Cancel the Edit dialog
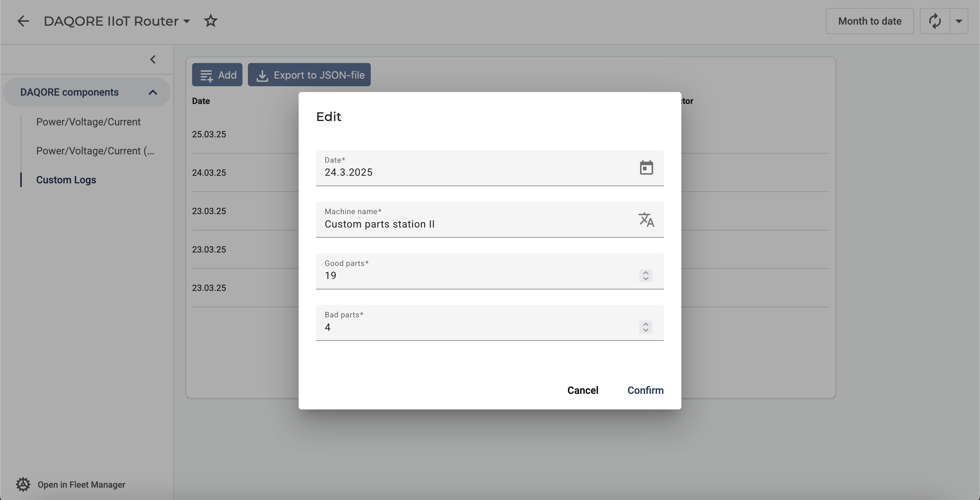This screenshot has width=980, height=500. point(582,390)
